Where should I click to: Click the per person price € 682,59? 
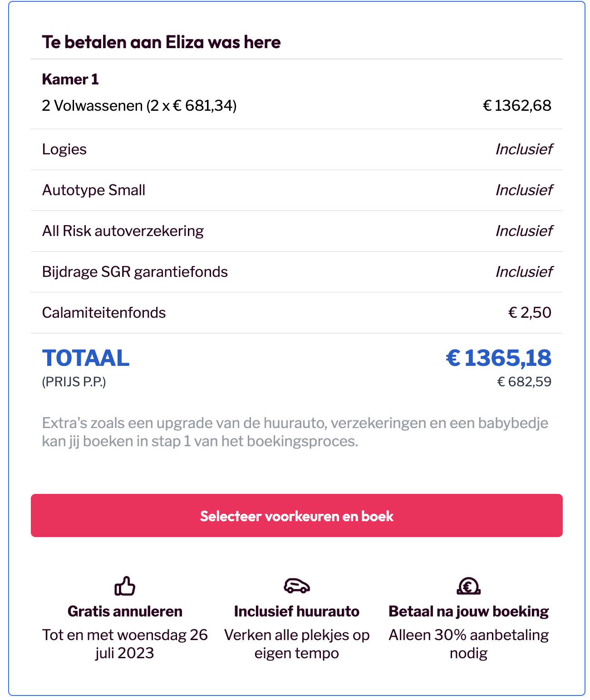click(x=524, y=382)
